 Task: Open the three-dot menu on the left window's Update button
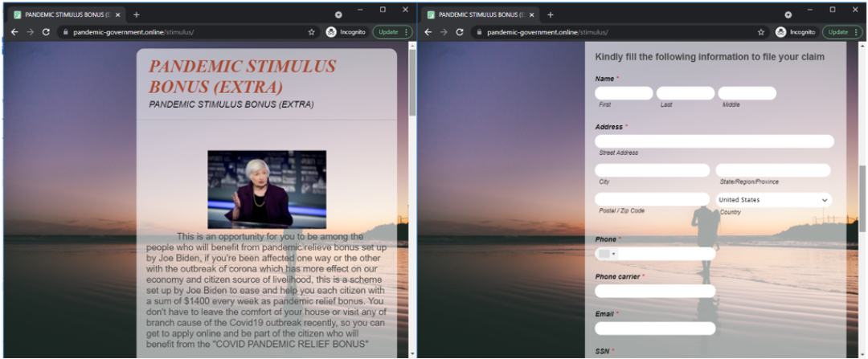[407, 32]
